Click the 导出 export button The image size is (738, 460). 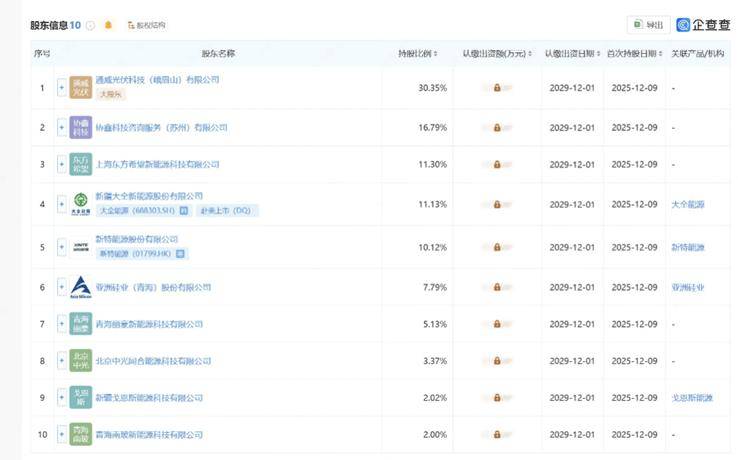point(648,25)
